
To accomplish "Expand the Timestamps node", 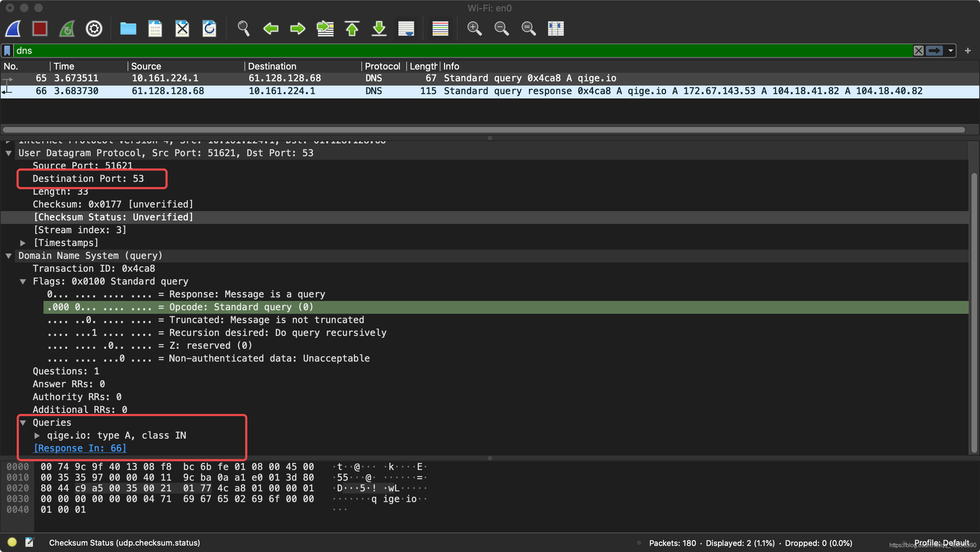I will pos(23,243).
